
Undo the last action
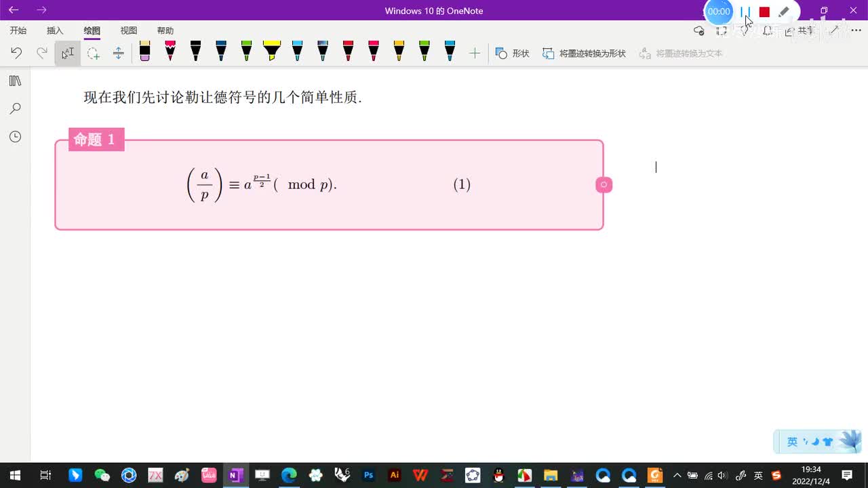tap(16, 53)
